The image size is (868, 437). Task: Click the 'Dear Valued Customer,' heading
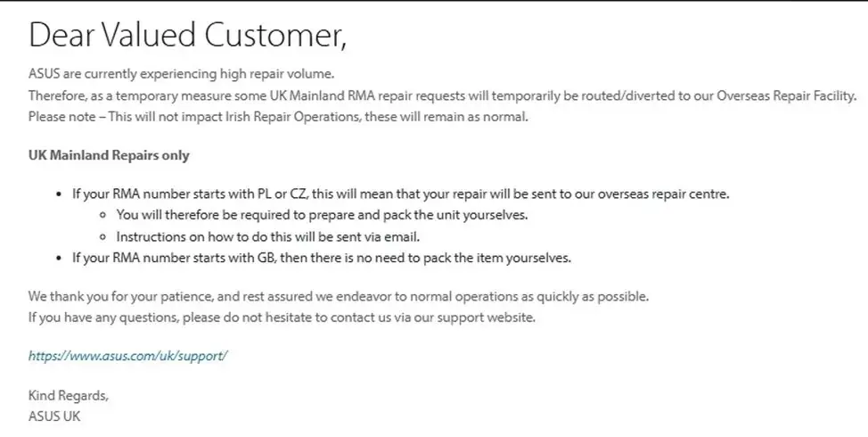point(187,35)
